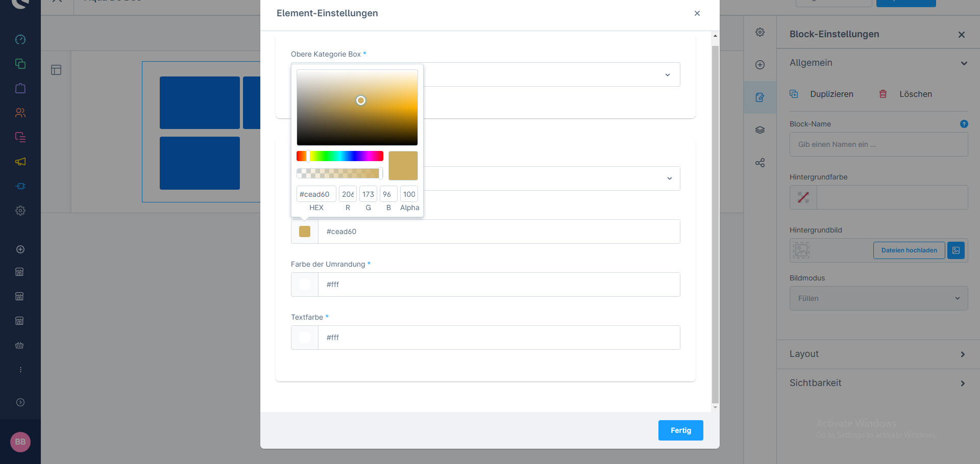Open the Bildmodus Füllen dropdown
Viewport: 980px width, 464px height.
[x=878, y=298]
